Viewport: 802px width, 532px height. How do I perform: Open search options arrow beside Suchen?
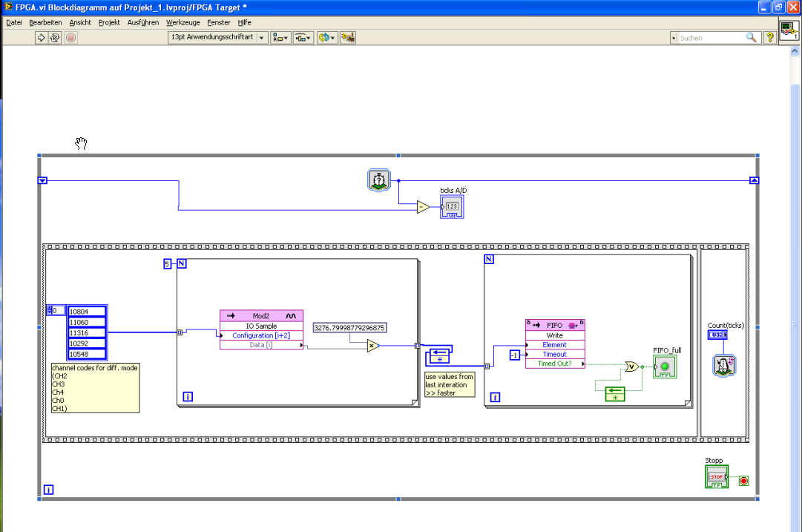coord(674,38)
